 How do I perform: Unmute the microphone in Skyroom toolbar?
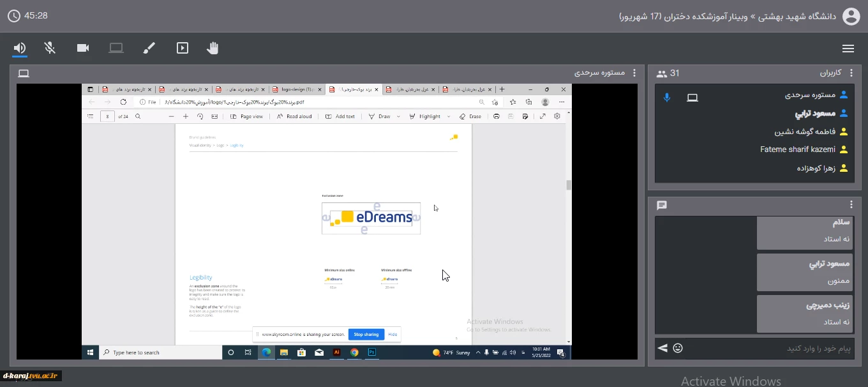(x=50, y=48)
